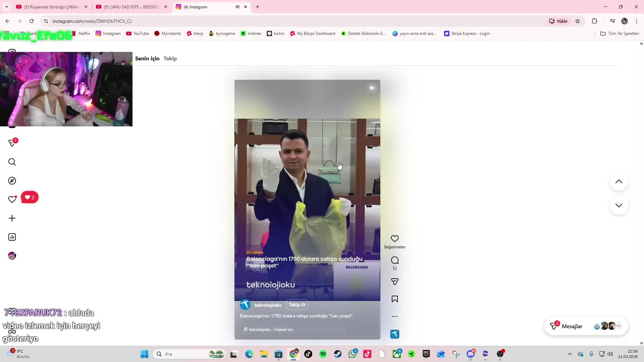
Task: Open the Instagram messages icon in the left sidebar
Action: click(12, 143)
